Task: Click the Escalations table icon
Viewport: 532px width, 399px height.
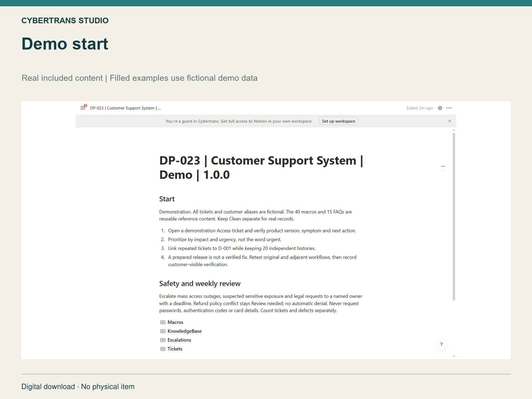Action: pos(163,340)
